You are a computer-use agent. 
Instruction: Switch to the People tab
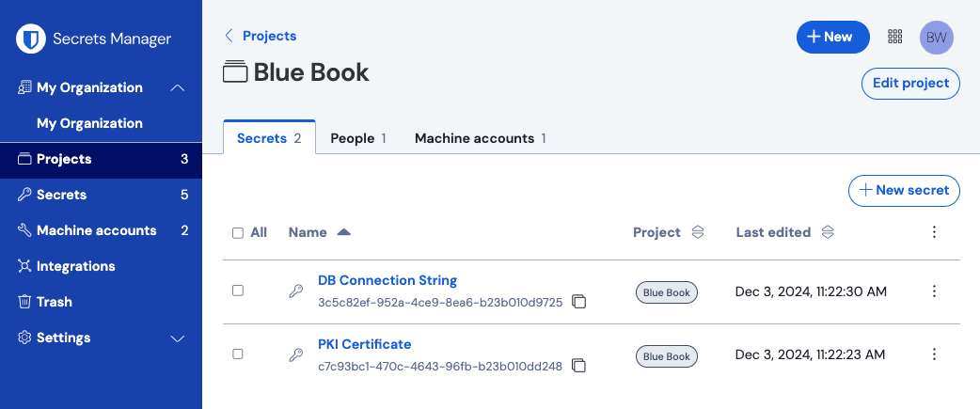click(x=357, y=138)
